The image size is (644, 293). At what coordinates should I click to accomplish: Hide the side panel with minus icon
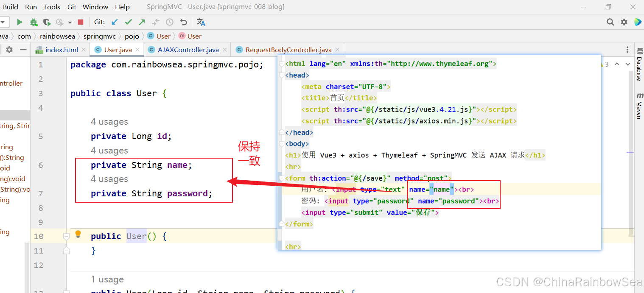[23, 50]
